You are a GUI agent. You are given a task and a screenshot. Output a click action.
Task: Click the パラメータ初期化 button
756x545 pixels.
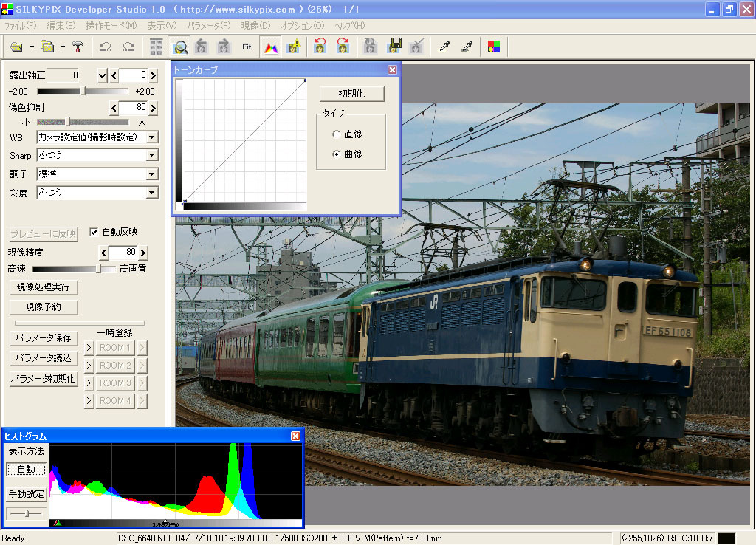point(44,379)
